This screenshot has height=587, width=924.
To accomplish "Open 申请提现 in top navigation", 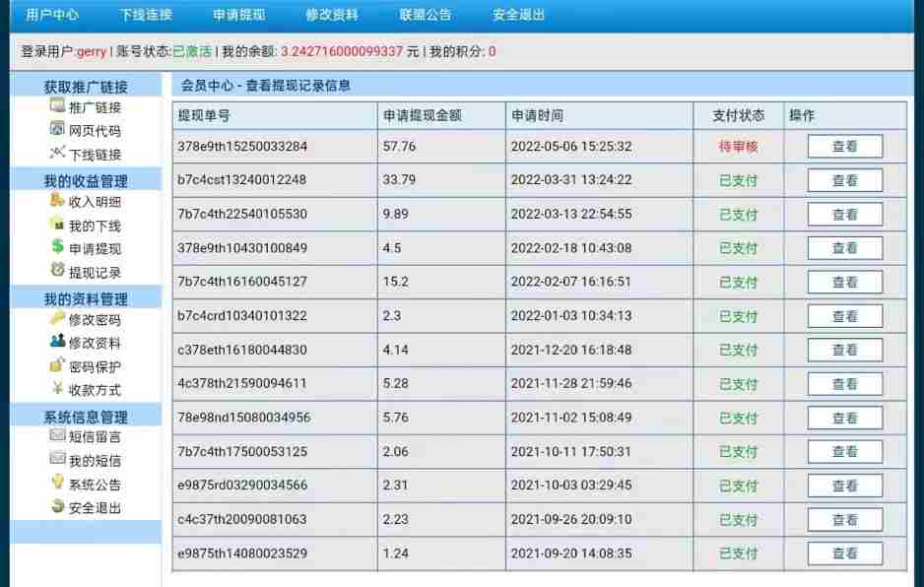I will [x=238, y=15].
